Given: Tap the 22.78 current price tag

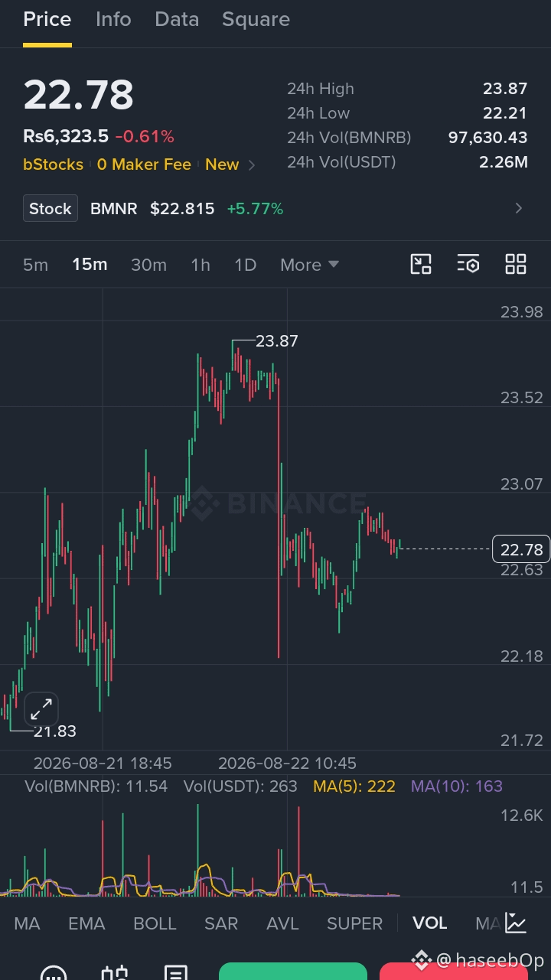Looking at the screenshot, I should click(x=521, y=549).
